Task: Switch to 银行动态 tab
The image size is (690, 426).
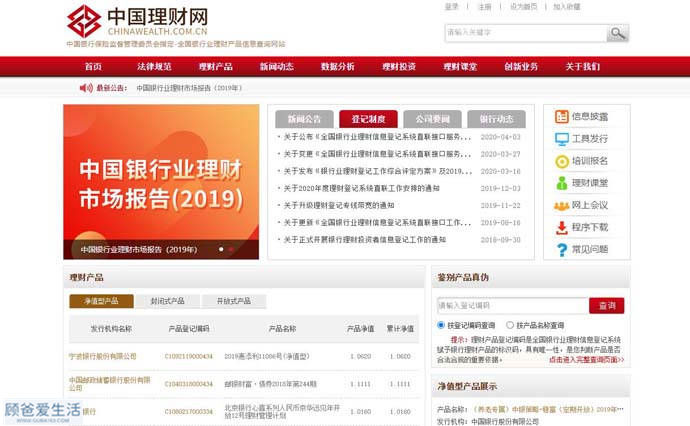Action: (x=496, y=119)
